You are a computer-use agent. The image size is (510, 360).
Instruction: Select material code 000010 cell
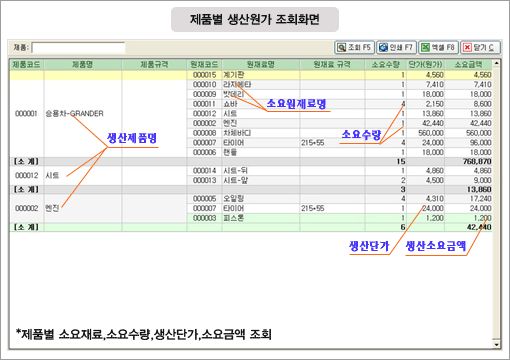[205, 85]
